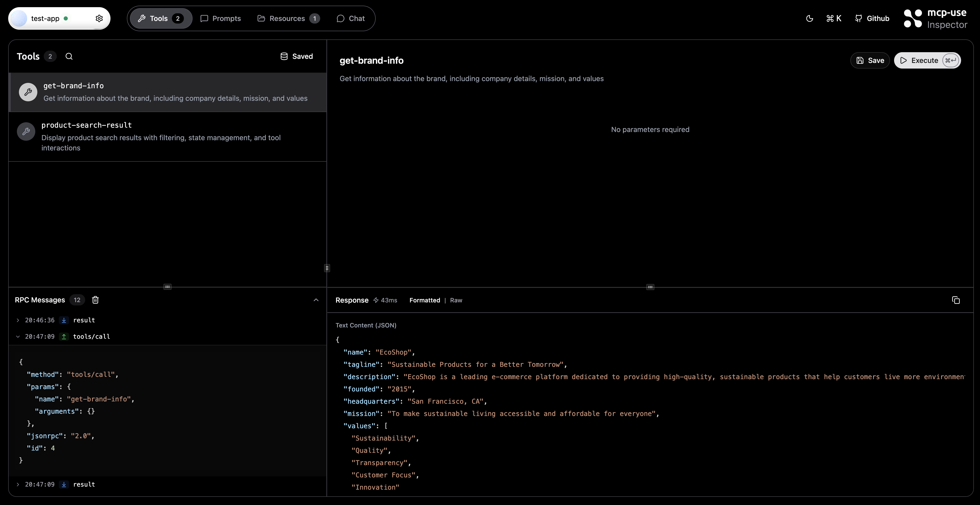Select the Resources tab showing 1 item
The height and width of the screenshot is (505, 980).
287,18
